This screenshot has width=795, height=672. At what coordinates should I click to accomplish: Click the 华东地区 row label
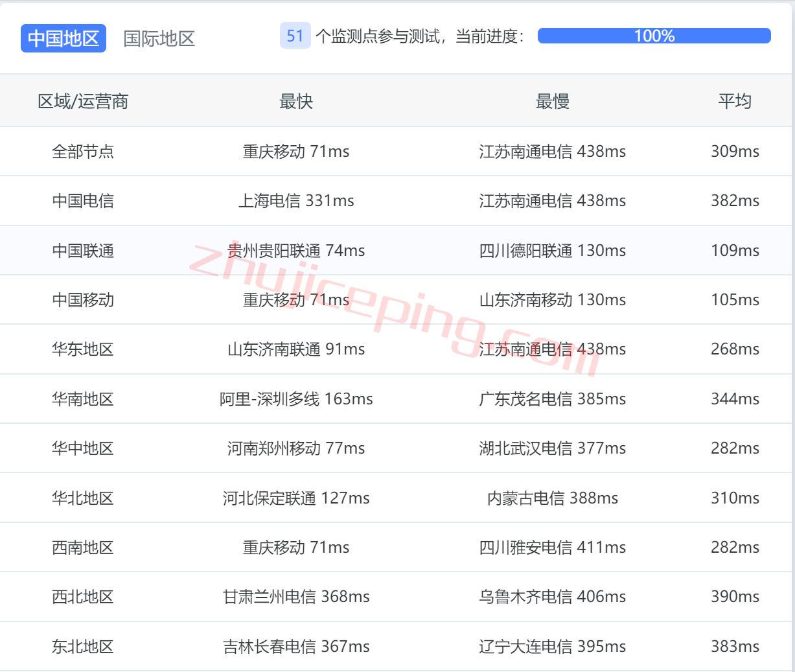point(83,349)
